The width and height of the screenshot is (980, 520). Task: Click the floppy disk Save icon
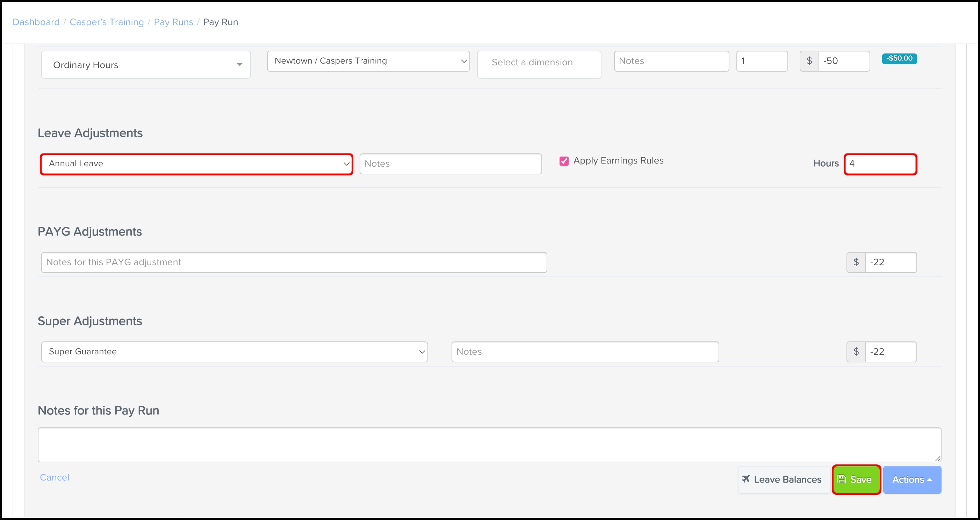click(842, 479)
